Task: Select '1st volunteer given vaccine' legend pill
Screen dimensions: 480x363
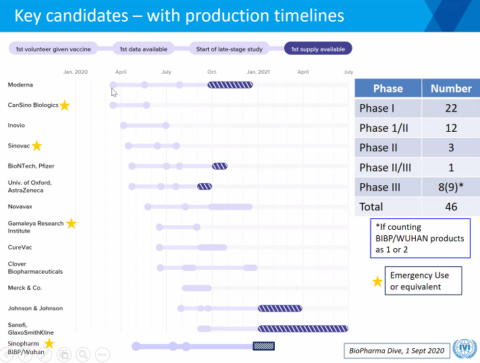Action: [x=53, y=49]
